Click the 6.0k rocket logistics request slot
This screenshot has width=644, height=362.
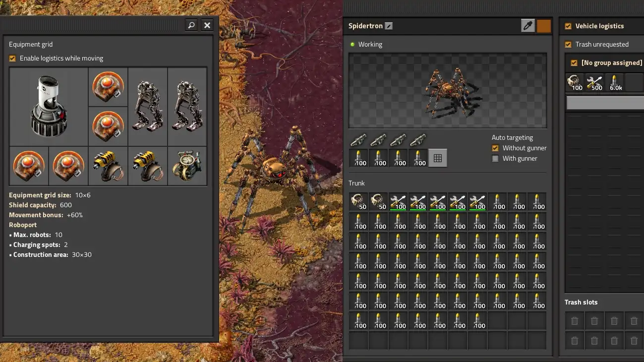[x=615, y=82]
